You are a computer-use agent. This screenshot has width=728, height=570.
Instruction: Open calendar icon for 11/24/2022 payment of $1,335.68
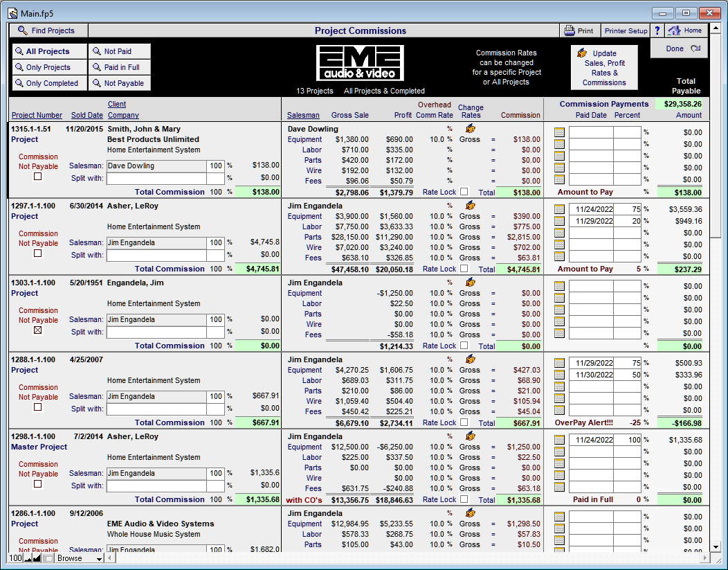[559, 440]
